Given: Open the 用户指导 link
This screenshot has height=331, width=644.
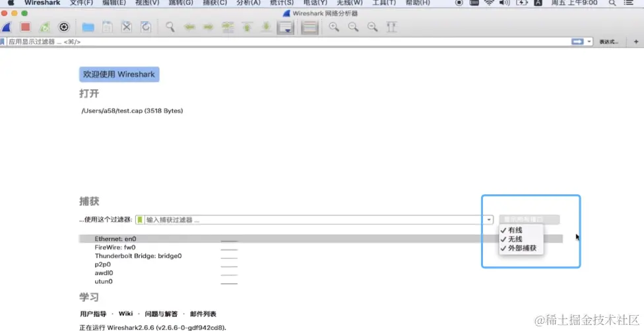Looking at the screenshot, I should tap(93, 314).
